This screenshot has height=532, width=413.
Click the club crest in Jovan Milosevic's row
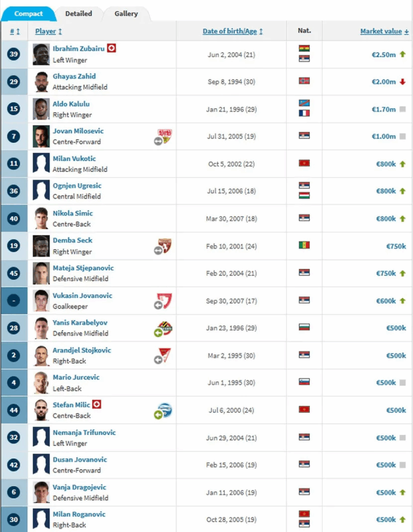click(165, 136)
